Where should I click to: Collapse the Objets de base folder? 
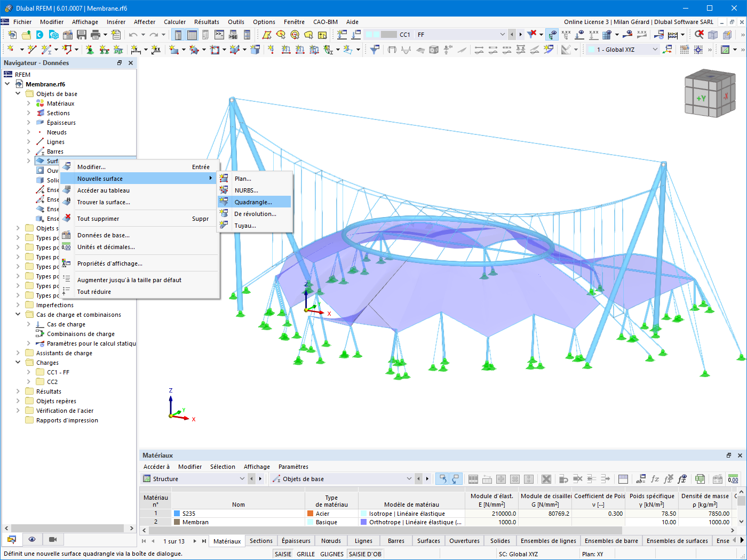point(18,94)
